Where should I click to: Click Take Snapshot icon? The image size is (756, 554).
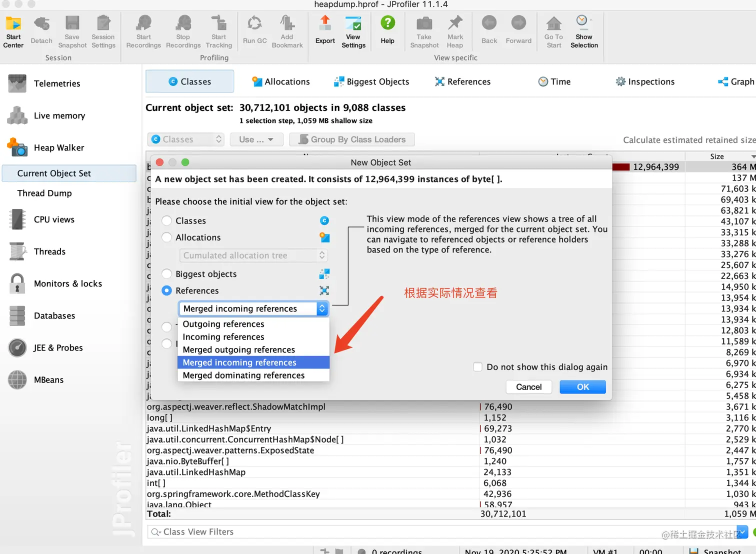click(x=424, y=32)
